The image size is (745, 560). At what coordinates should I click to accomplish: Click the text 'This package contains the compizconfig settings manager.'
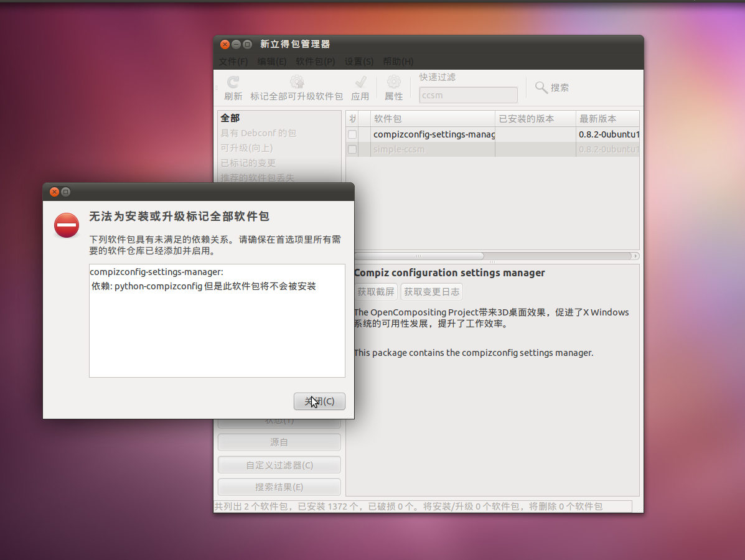tap(474, 353)
